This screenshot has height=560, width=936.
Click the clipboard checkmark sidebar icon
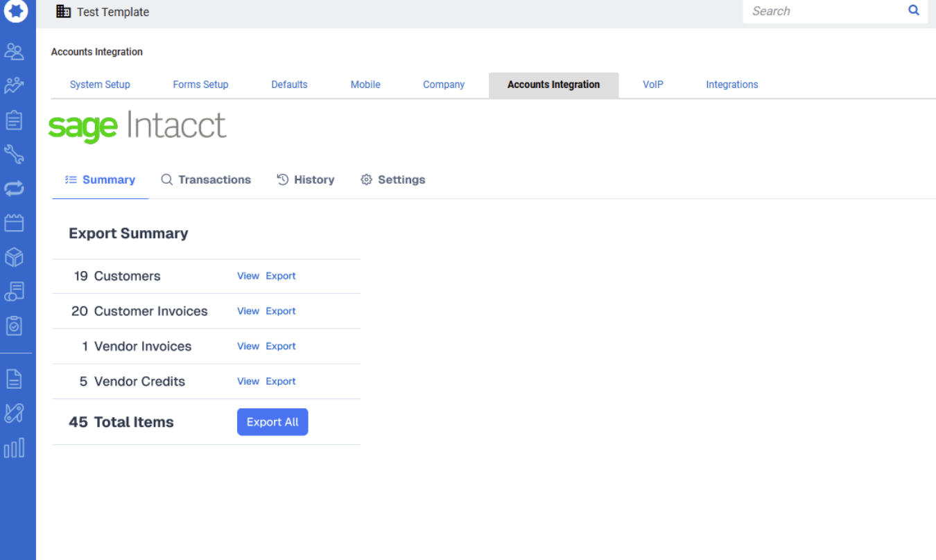(14, 326)
